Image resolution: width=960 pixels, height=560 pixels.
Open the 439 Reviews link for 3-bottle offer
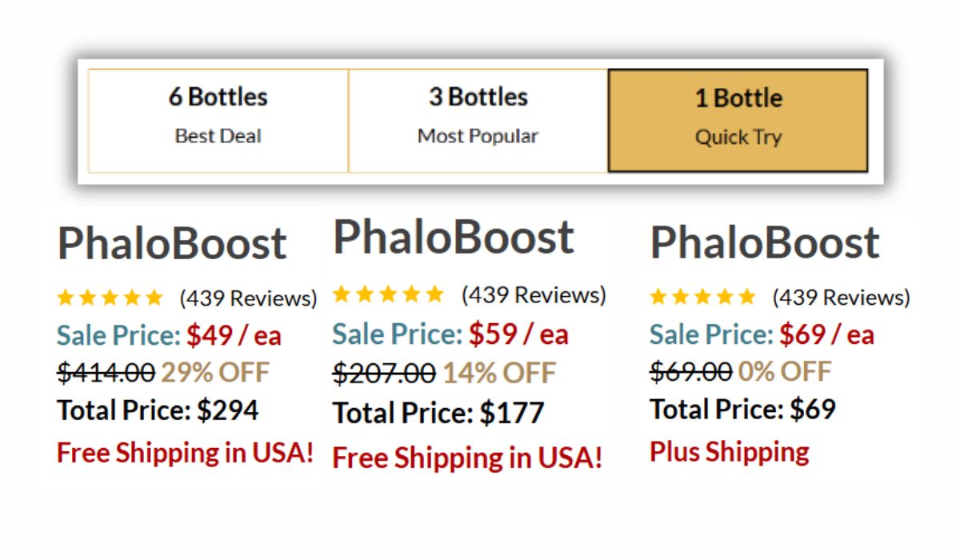click(534, 294)
